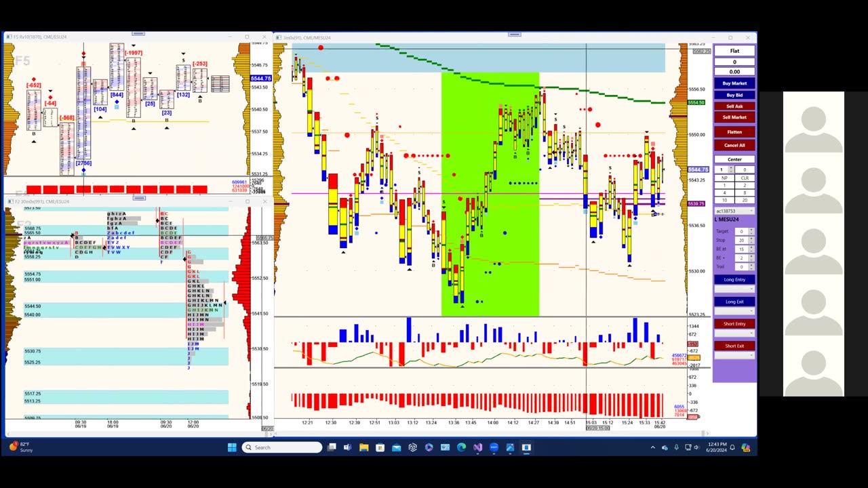The width and height of the screenshot is (868, 488).
Task: Click the Stop value stepper arrows
Action: (x=751, y=240)
